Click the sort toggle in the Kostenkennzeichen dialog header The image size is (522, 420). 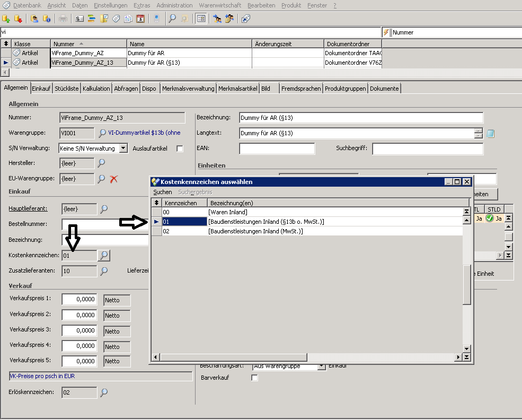click(x=156, y=203)
